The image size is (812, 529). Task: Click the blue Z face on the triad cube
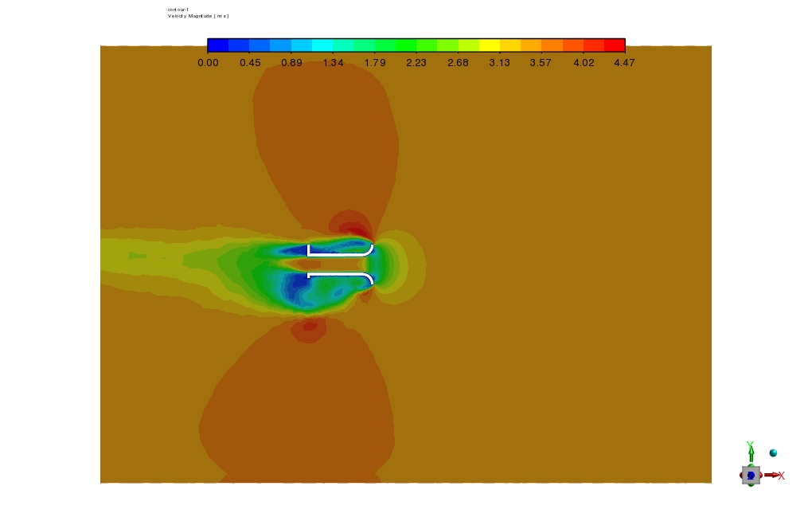click(x=751, y=476)
